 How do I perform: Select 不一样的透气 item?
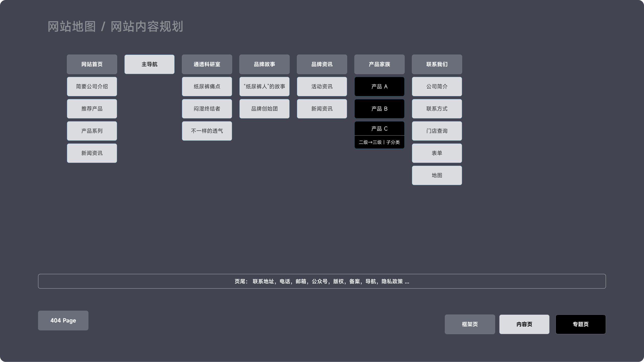(x=207, y=131)
